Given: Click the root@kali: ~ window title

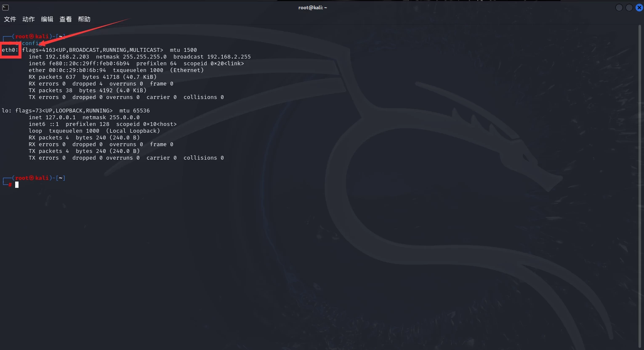Looking at the screenshot, I should pos(312,8).
